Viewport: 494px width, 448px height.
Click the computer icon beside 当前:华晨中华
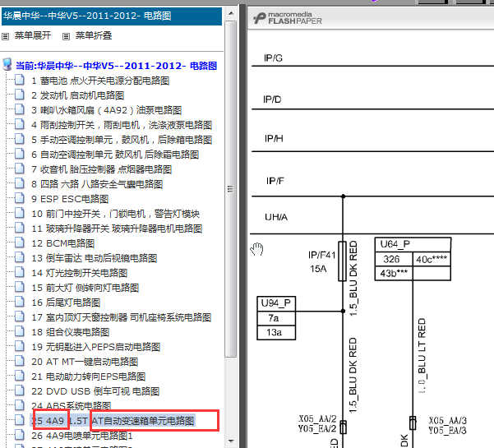(x=7, y=64)
